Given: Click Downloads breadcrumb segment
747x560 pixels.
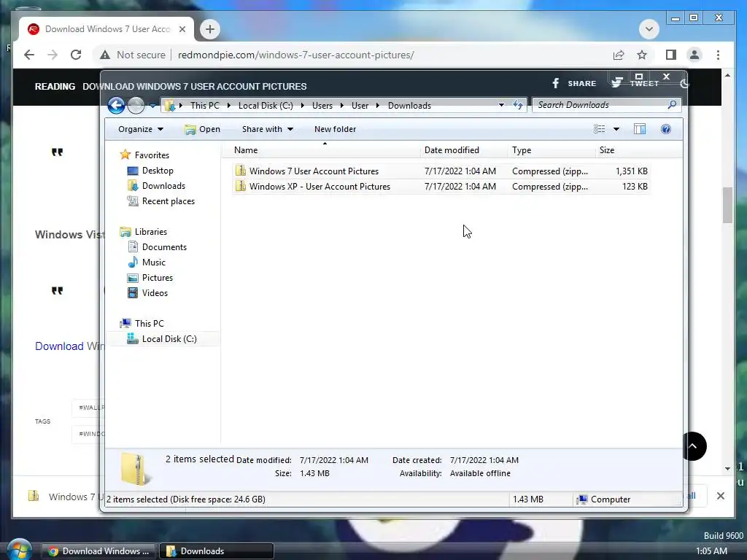Looking at the screenshot, I should (409, 105).
